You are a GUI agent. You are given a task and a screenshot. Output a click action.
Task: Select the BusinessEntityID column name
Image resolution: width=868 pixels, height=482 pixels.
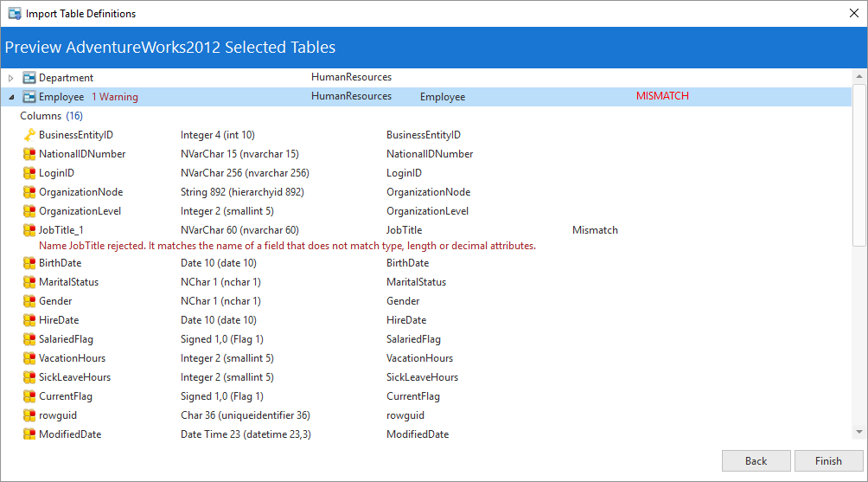pyautogui.click(x=76, y=135)
